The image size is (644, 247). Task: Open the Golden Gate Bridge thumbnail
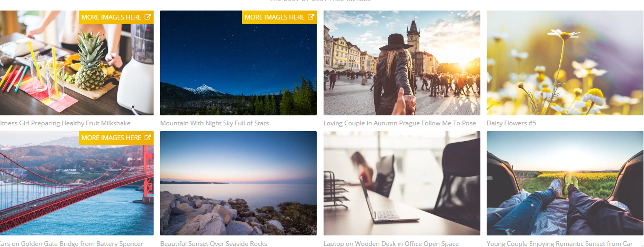pos(77,183)
